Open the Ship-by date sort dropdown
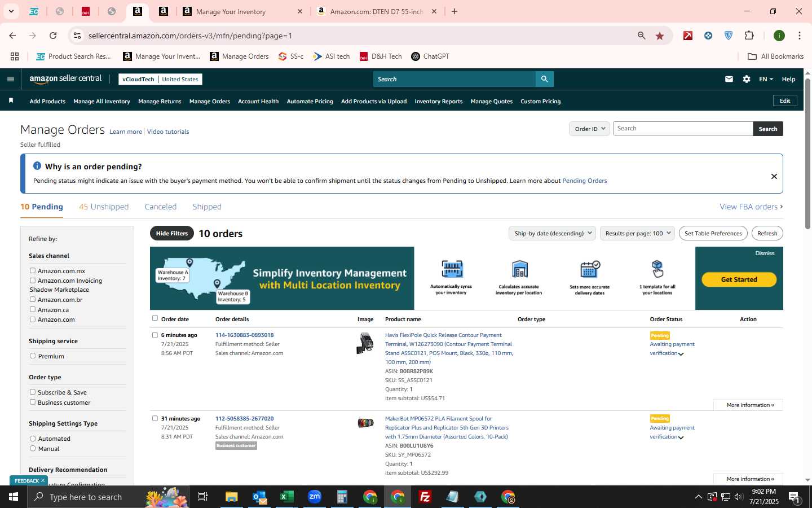Image resolution: width=812 pixels, height=508 pixels. click(552, 233)
